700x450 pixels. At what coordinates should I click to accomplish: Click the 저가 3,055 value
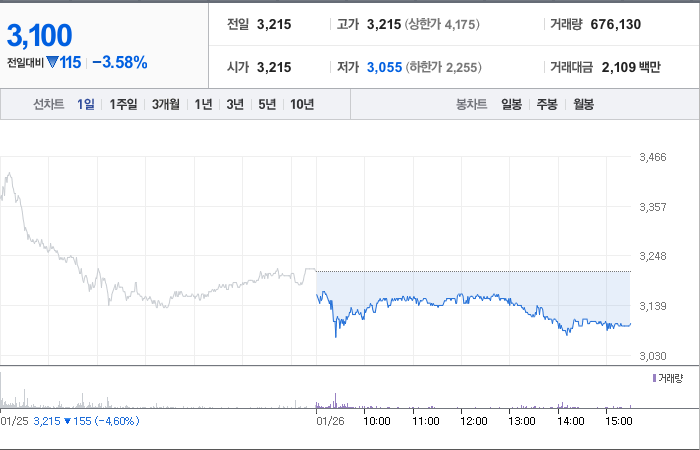(384, 67)
